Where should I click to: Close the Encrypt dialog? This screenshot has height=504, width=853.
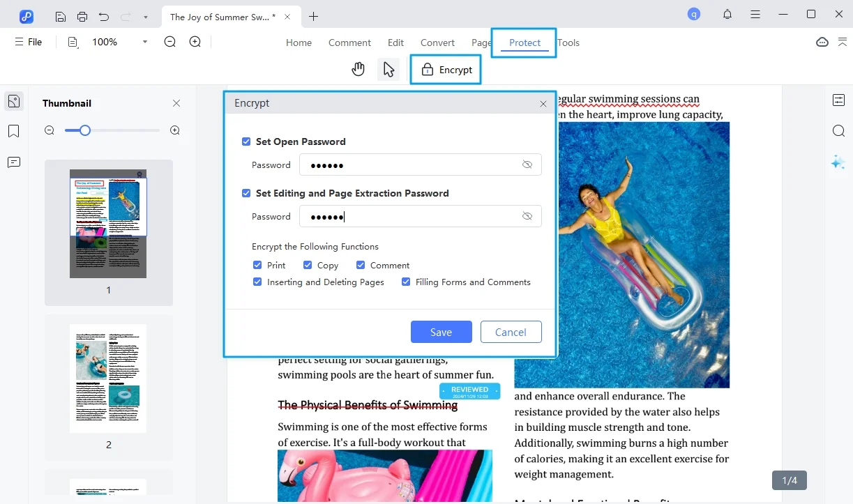543,104
